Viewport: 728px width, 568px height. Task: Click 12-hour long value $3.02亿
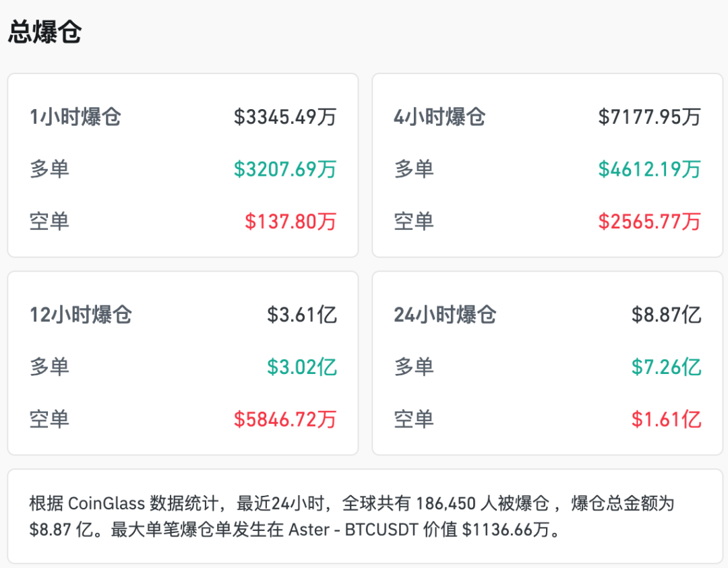click(x=301, y=367)
